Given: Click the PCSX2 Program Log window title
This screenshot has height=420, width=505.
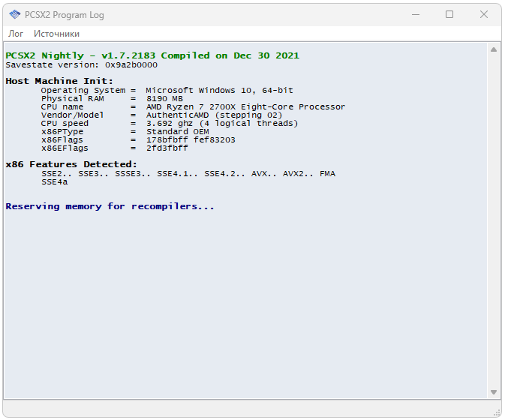Looking at the screenshot, I should coord(65,15).
